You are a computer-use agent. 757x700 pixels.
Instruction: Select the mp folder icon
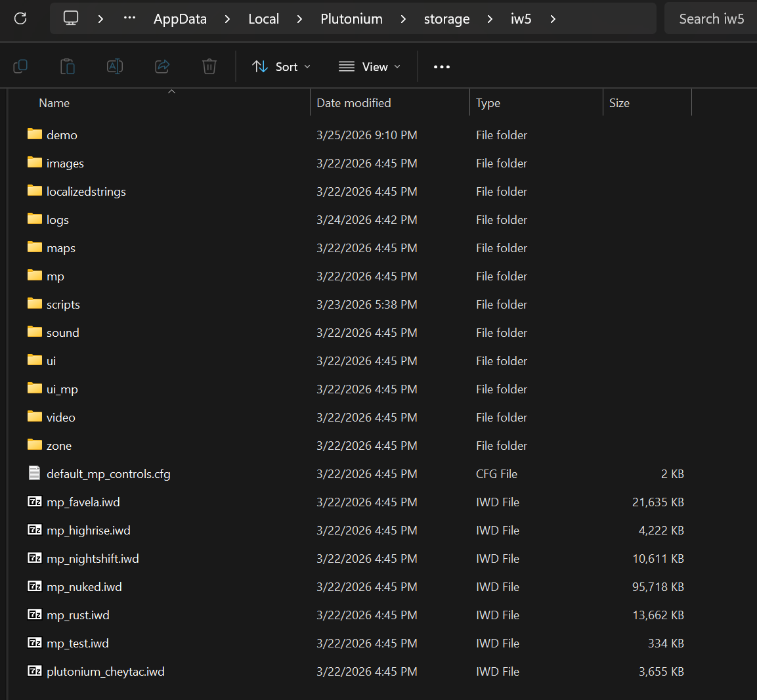click(35, 276)
